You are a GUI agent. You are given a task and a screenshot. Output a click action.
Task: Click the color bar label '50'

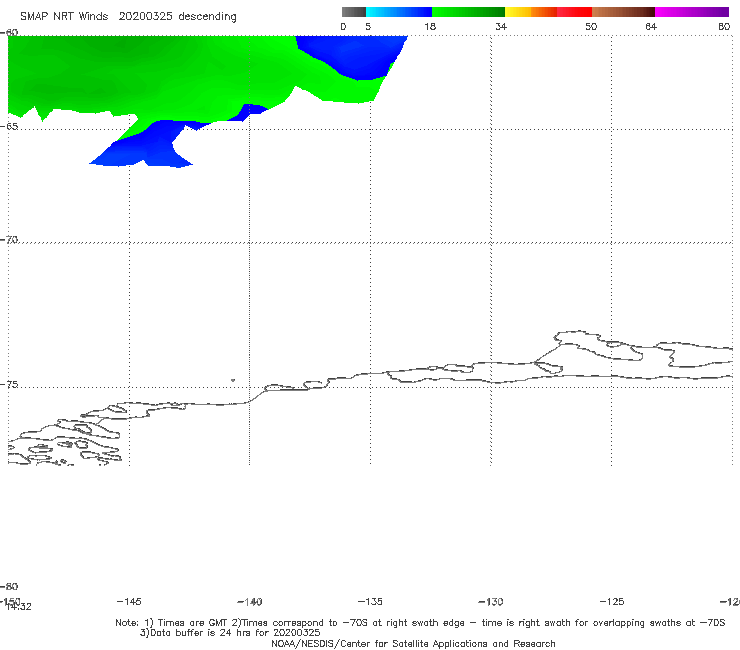(x=591, y=26)
